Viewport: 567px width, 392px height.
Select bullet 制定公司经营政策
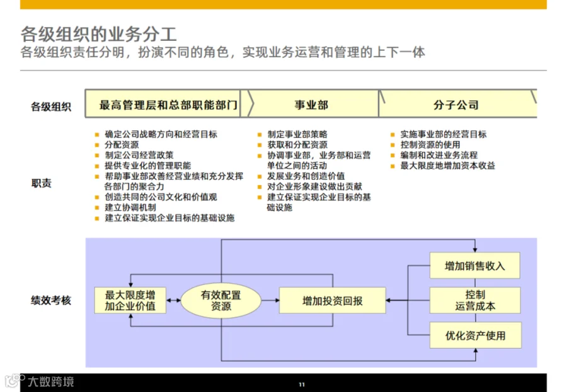pyautogui.click(x=139, y=155)
